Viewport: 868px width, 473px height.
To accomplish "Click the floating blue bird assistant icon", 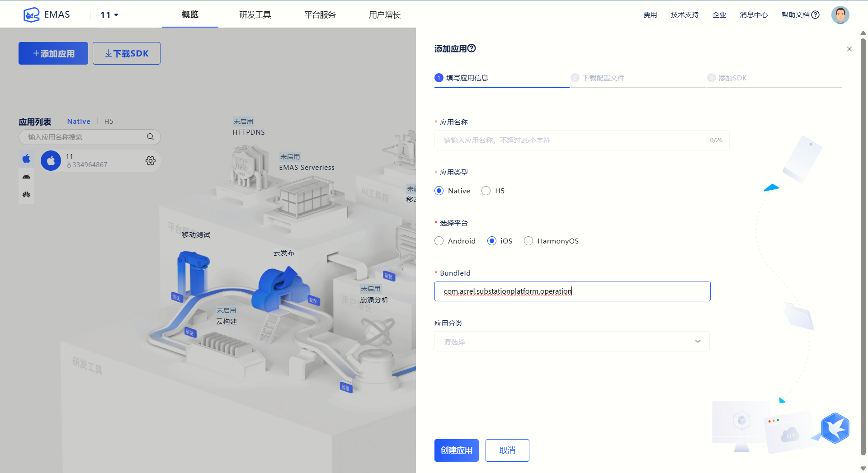I will 835,428.
